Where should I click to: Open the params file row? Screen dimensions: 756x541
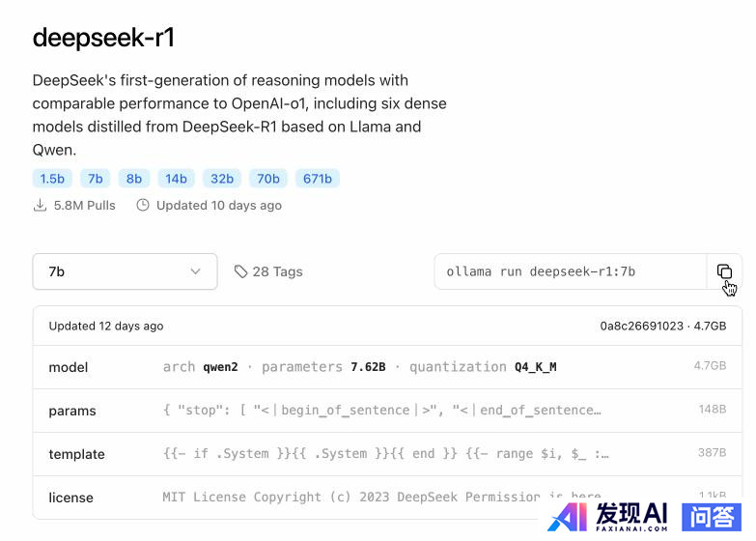tap(386, 411)
